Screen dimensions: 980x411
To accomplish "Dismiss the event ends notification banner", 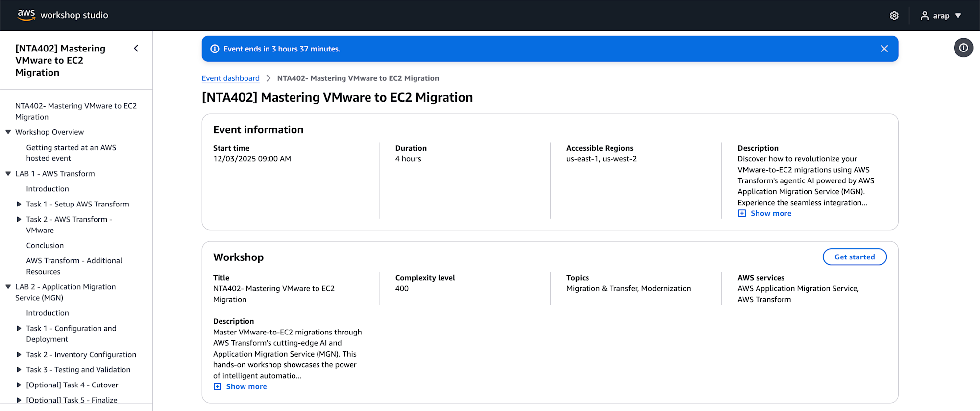I will click(884, 49).
